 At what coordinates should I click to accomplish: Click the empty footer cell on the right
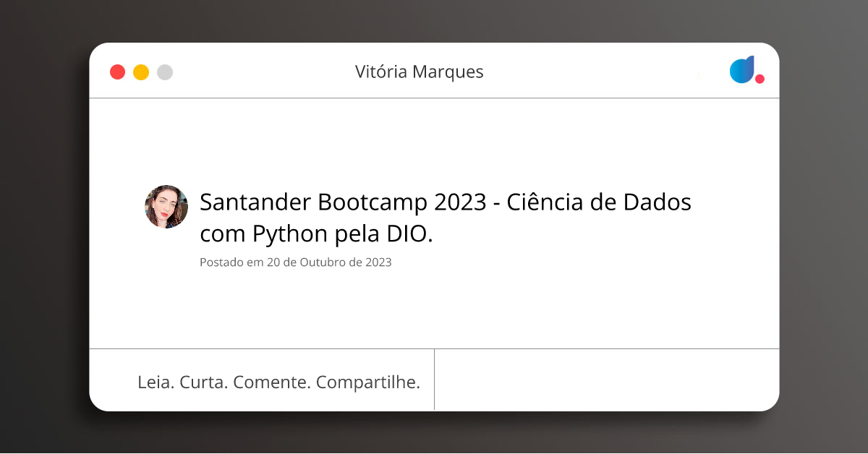(607, 380)
